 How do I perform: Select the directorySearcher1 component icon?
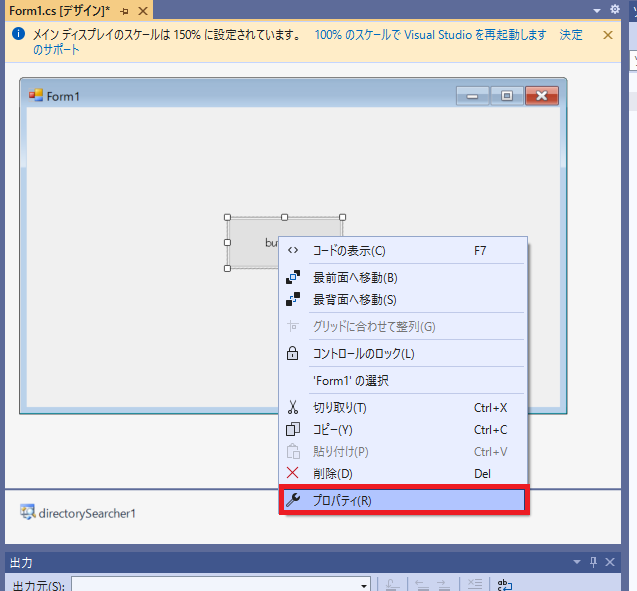(28, 513)
